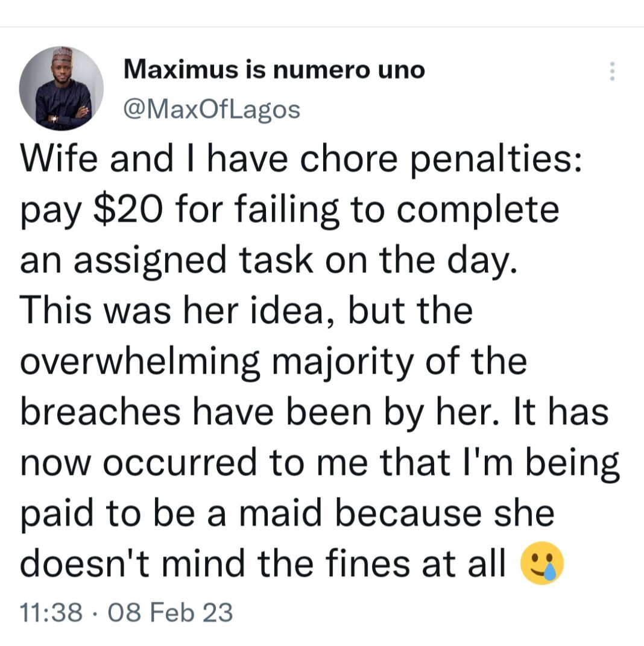
Task: Select the 'paid to be a maid because she' line
Action: (x=287, y=513)
